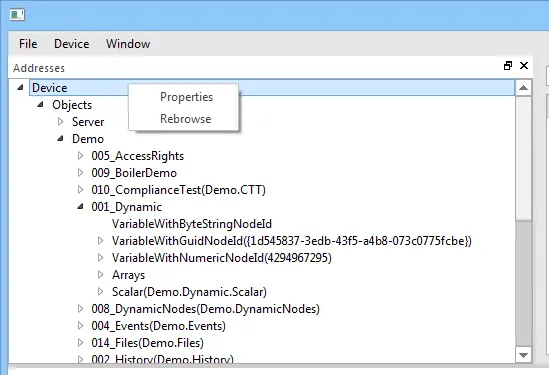Select Scalar(Demo.Dynamic.Scalar)

point(189,292)
